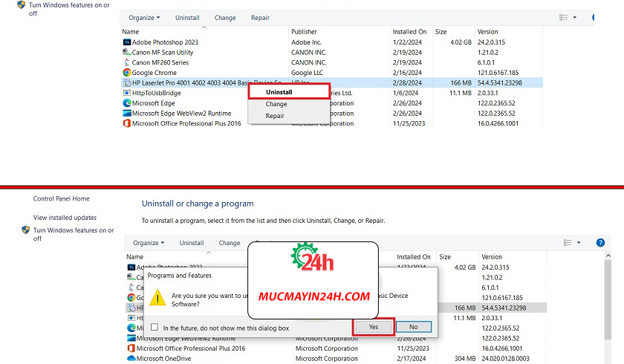Click Edge WebView2 Runtime icon in upper list
Image resolution: width=624 pixels, height=364 pixels.
[126, 113]
